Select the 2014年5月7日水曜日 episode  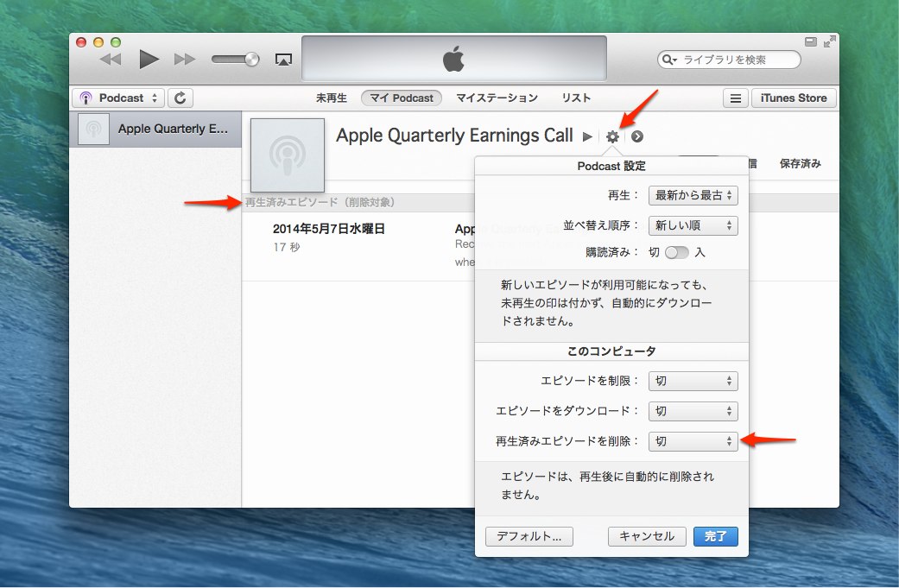pyautogui.click(x=328, y=229)
